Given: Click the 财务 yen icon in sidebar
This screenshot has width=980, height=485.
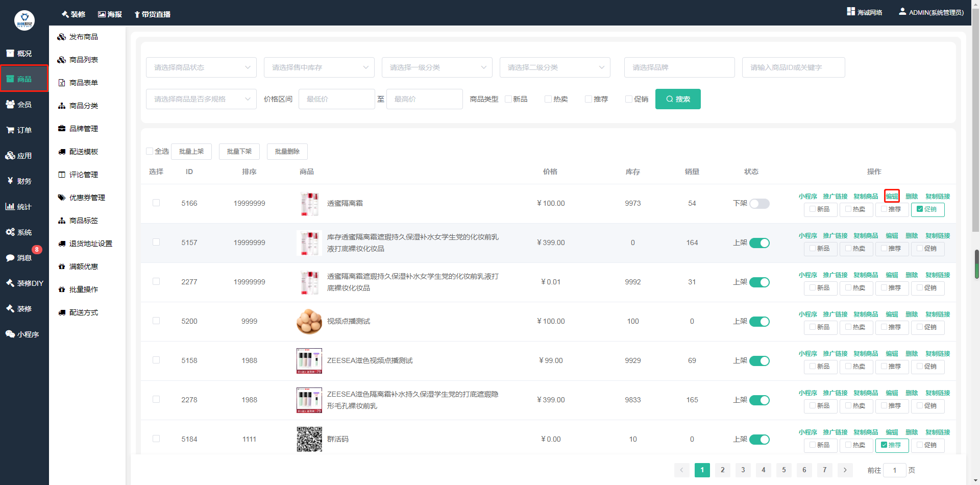Looking at the screenshot, I should click(10, 181).
